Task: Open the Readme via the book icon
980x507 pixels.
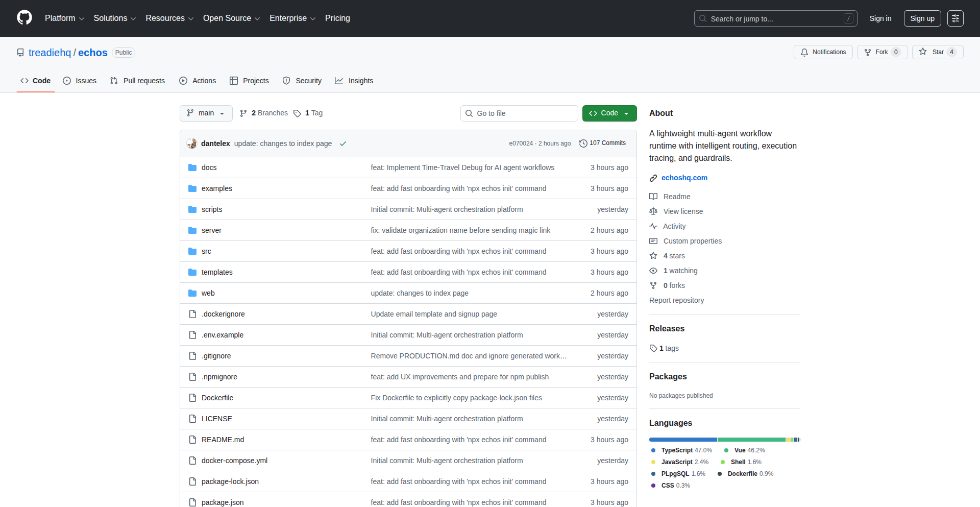Action: (653, 197)
